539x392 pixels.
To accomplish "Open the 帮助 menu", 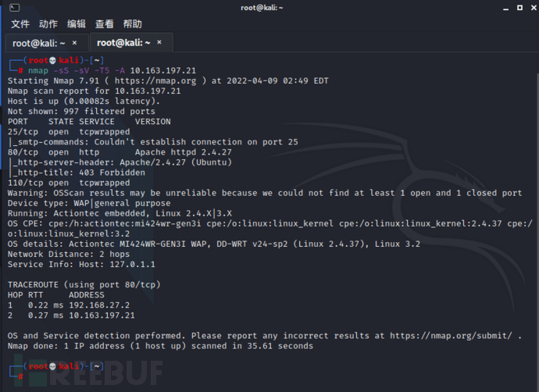I will (132, 23).
